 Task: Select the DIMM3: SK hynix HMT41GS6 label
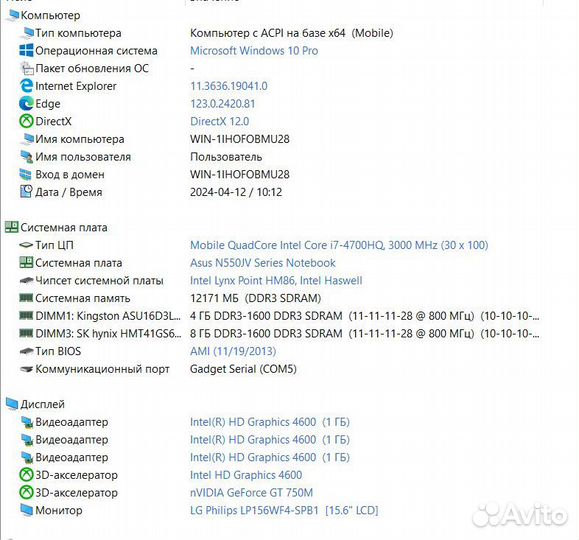coord(108,334)
